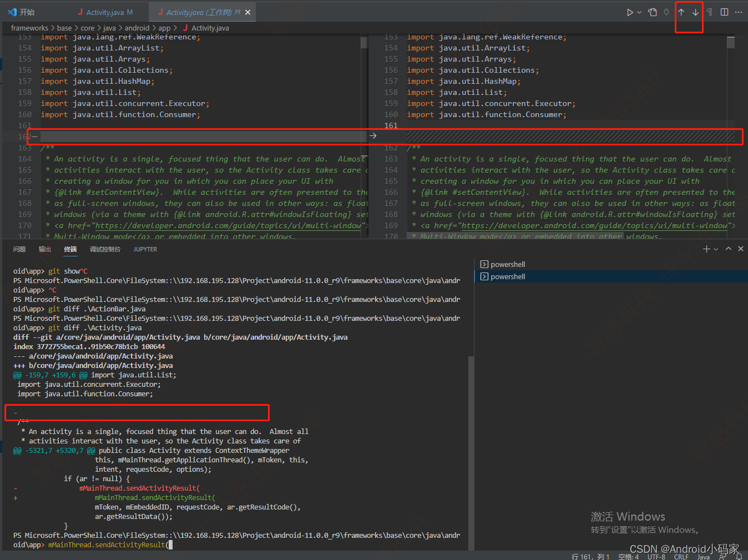
Task: Change the encoding via UTF-8
Action: [x=656, y=557]
